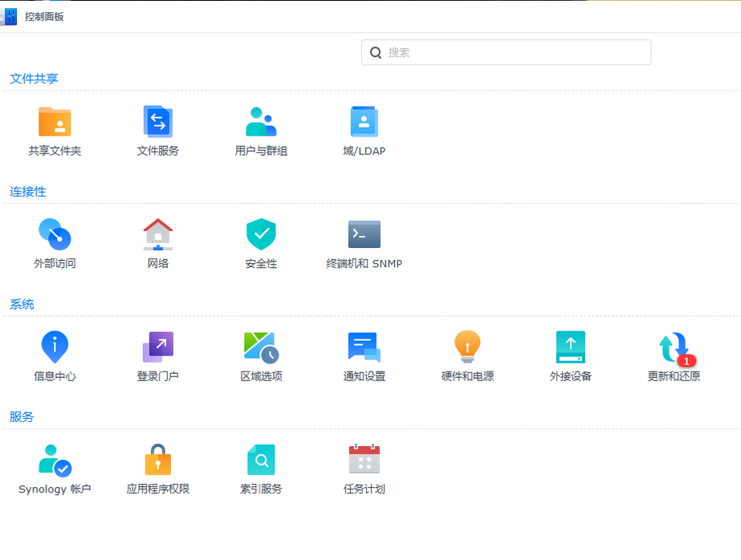Open 登录门户 login portal icon
The width and height of the screenshot is (741, 560).
tap(158, 347)
